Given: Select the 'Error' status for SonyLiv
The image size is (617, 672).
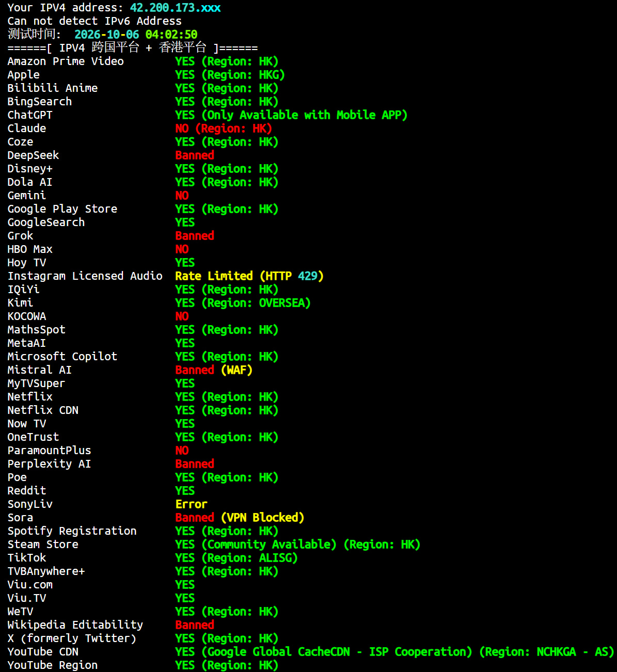Looking at the screenshot, I should pyautogui.click(x=192, y=504).
